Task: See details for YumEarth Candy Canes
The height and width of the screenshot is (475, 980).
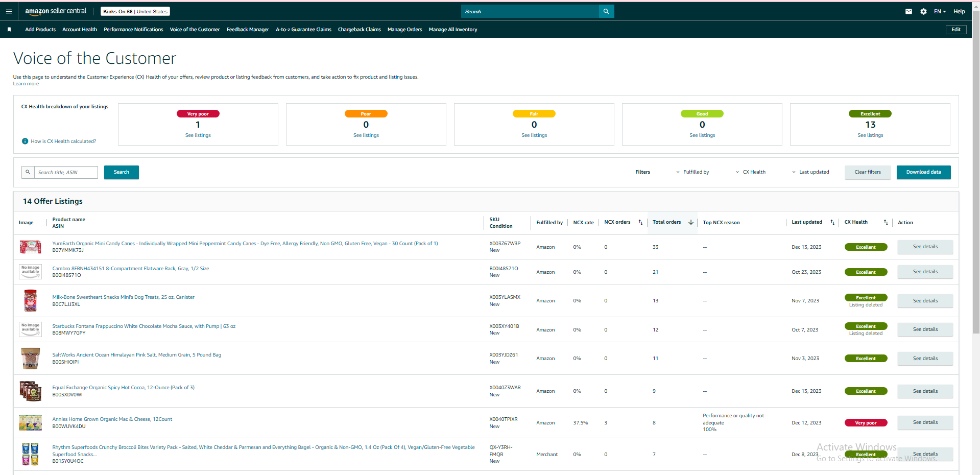Action: pyautogui.click(x=925, y=247)
